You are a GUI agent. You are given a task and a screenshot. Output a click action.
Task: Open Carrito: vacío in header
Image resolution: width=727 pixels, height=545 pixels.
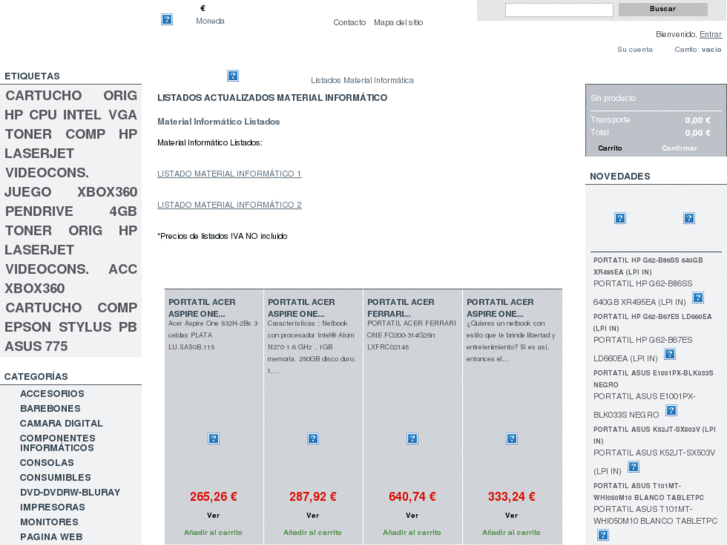(698, 50)
